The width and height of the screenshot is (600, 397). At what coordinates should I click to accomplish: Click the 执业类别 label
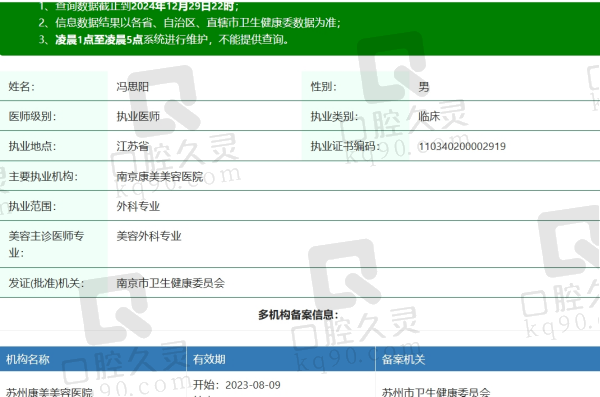pos(334,116)
